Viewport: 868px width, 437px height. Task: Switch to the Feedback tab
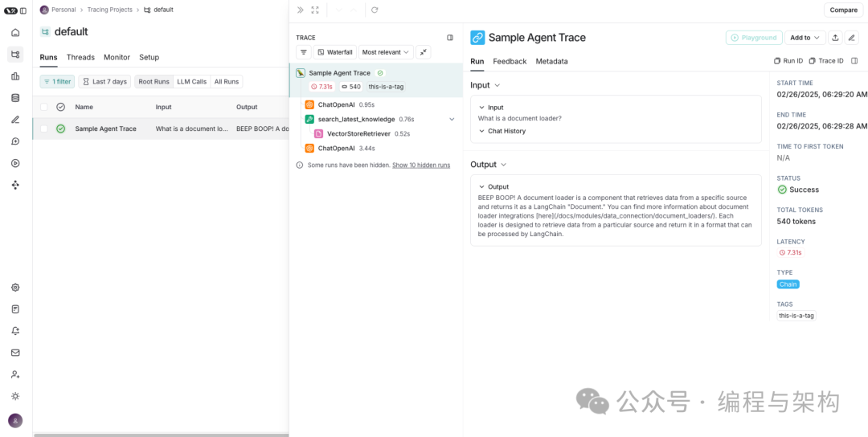tap(510, 61)
